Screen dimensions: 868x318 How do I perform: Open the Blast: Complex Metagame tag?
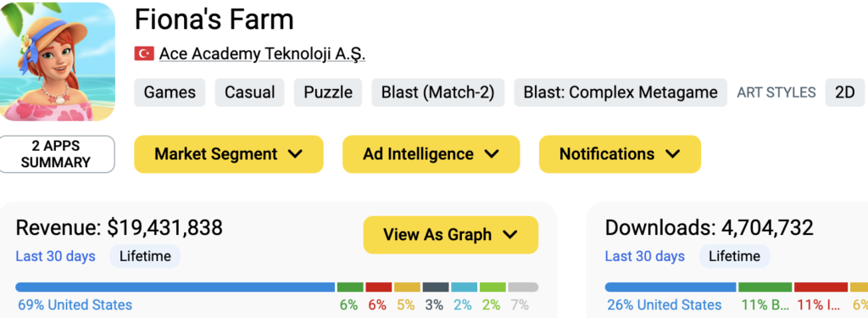point(620,92)
